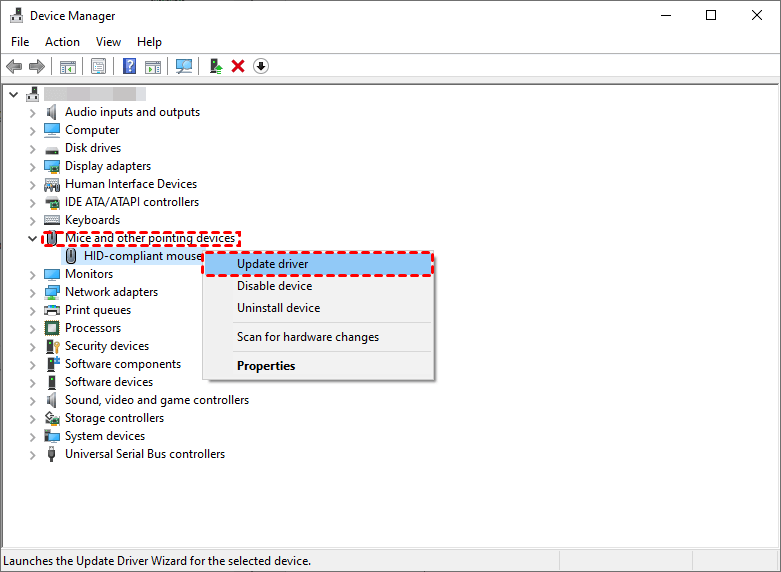
Task: Click the Update device driver toolbar icon
Action: 216,66
